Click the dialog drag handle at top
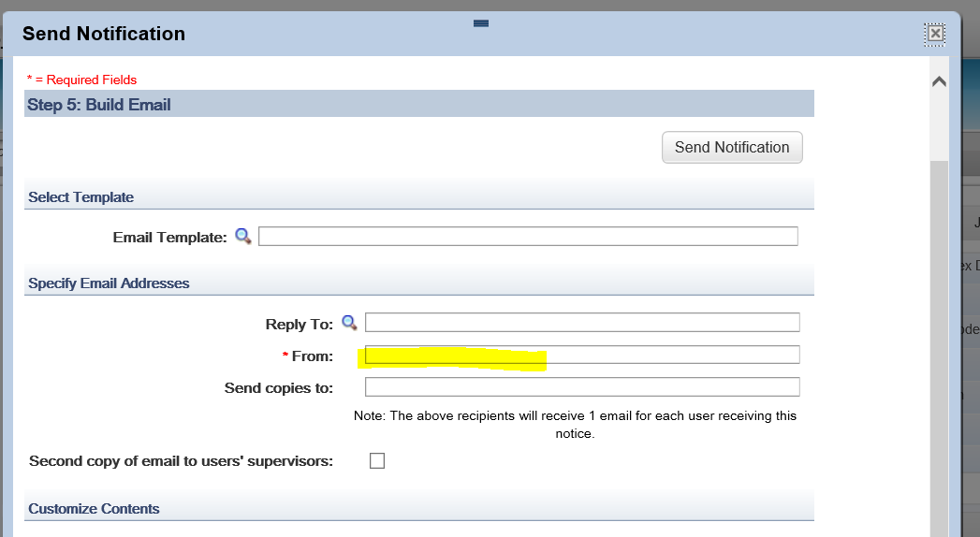 (480, 23)
